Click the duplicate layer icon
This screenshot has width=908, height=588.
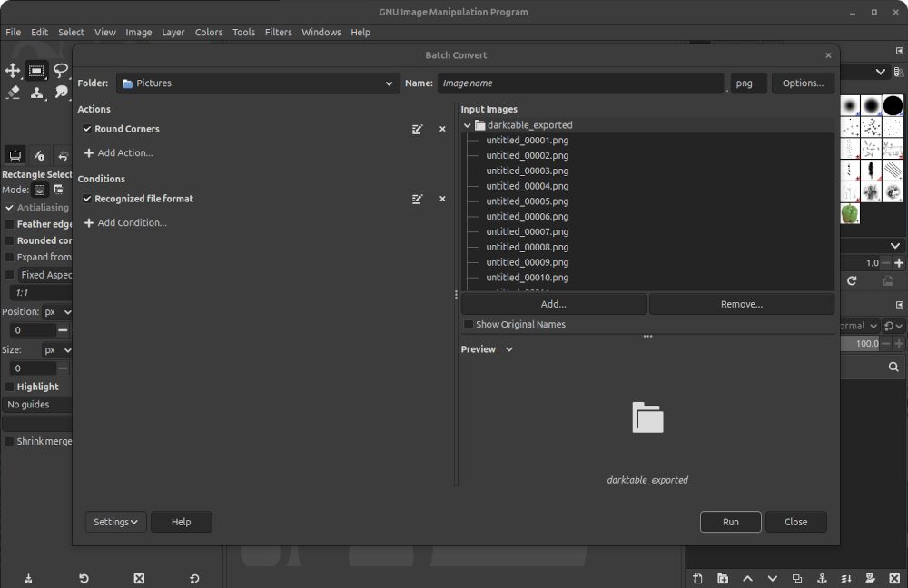pos(797,578)
